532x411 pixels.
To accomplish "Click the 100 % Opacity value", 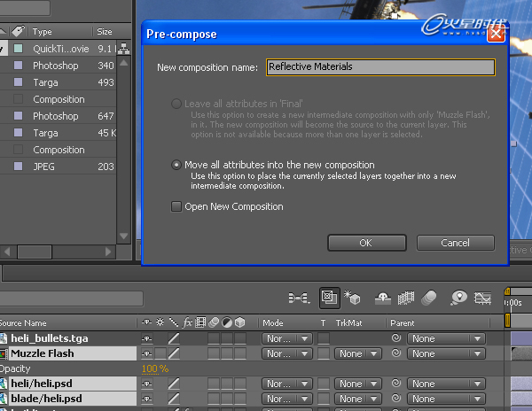I will [155, 368].
